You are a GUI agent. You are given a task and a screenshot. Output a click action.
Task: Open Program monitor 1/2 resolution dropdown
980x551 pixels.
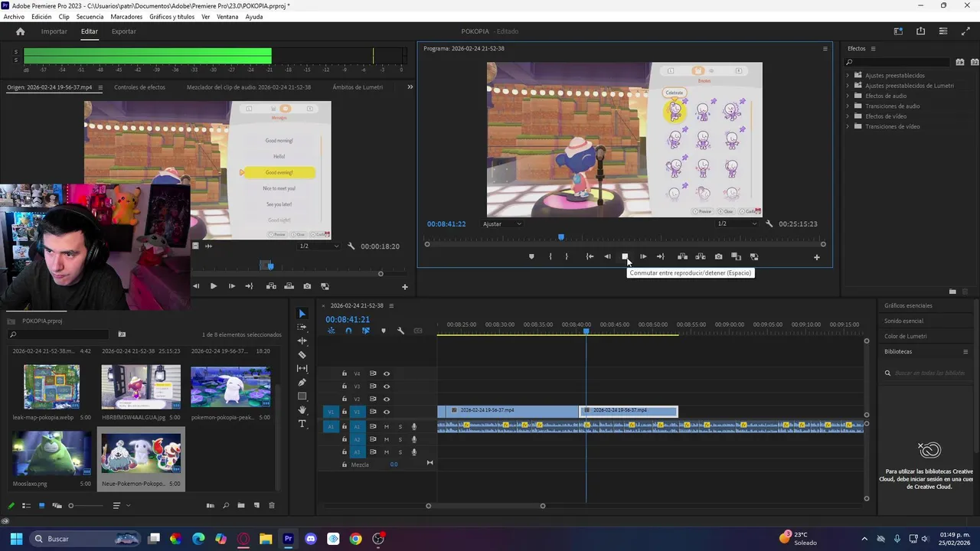pyautogui.click(x=737, y=223)
